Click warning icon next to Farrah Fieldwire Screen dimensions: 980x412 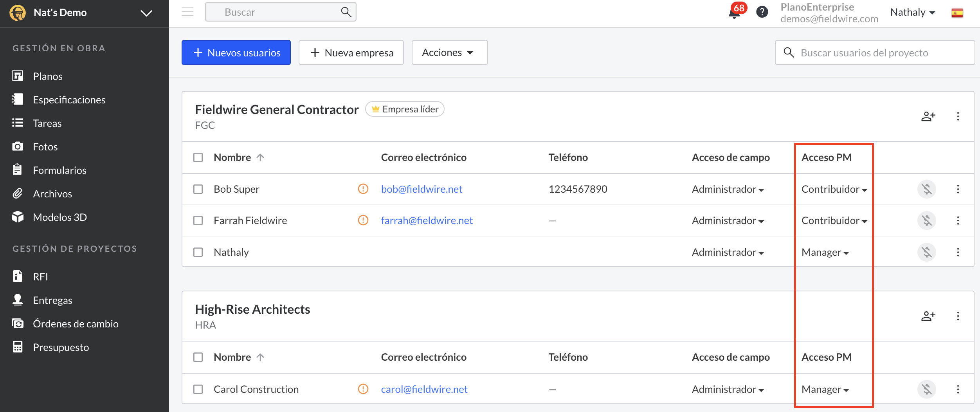tap(363, 220)
